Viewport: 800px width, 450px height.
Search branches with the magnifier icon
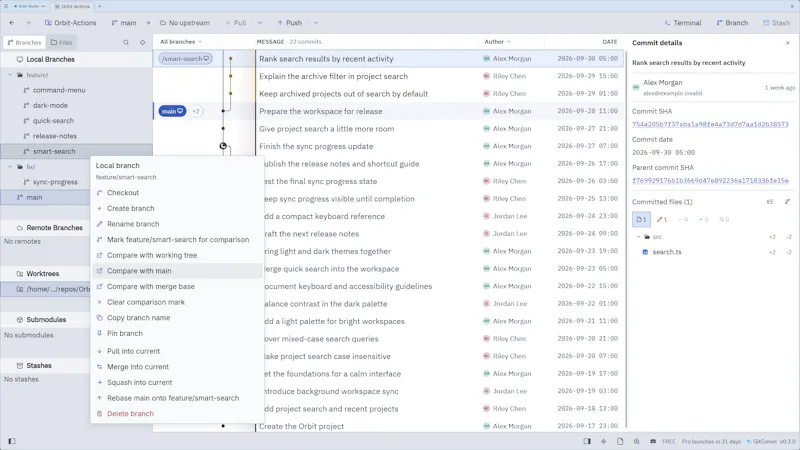click(126, 42)
